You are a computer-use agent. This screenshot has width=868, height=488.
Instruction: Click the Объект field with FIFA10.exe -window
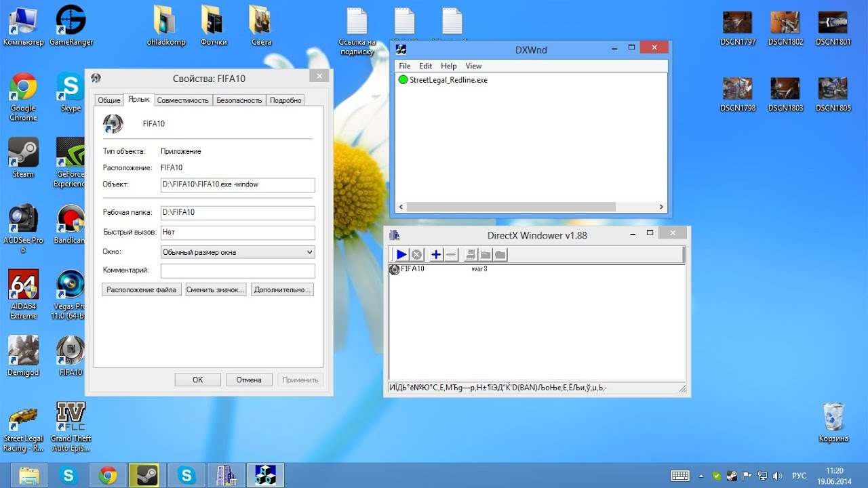click(x=237, y=184)
